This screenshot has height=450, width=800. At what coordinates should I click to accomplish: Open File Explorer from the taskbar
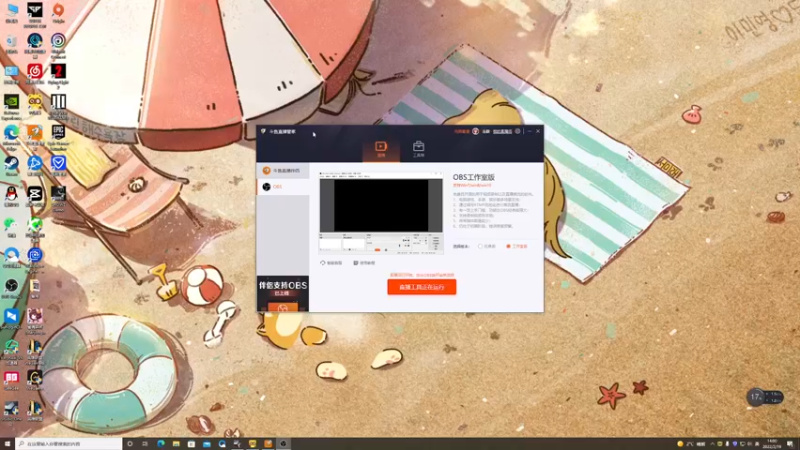pos(176,444)
